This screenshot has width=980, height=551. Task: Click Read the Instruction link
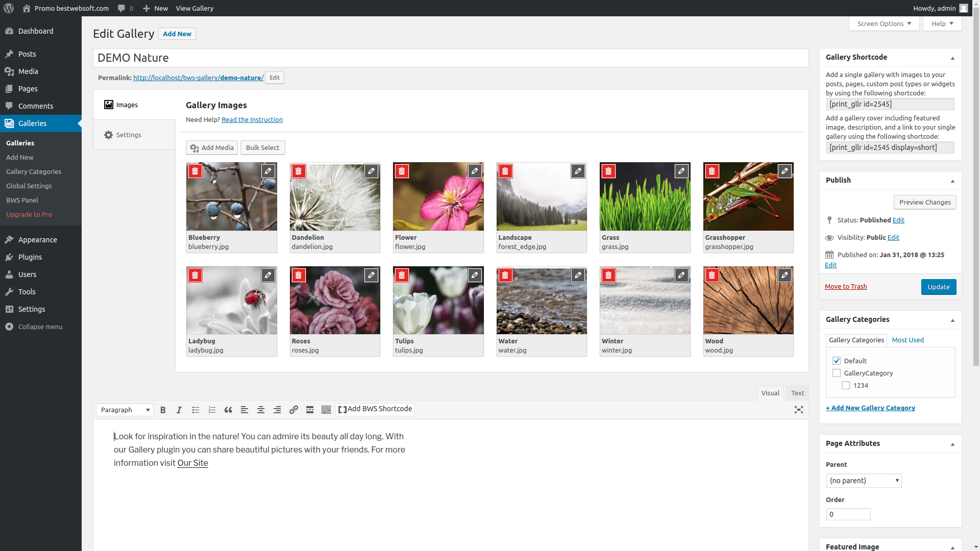coord(252,119)
